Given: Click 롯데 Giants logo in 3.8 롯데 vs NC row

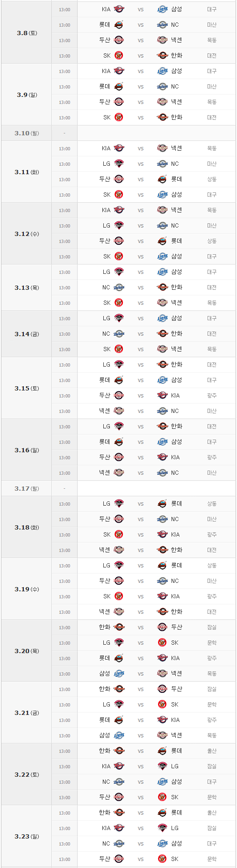Looking at the screenshot, I should click(x=119, y=24).
